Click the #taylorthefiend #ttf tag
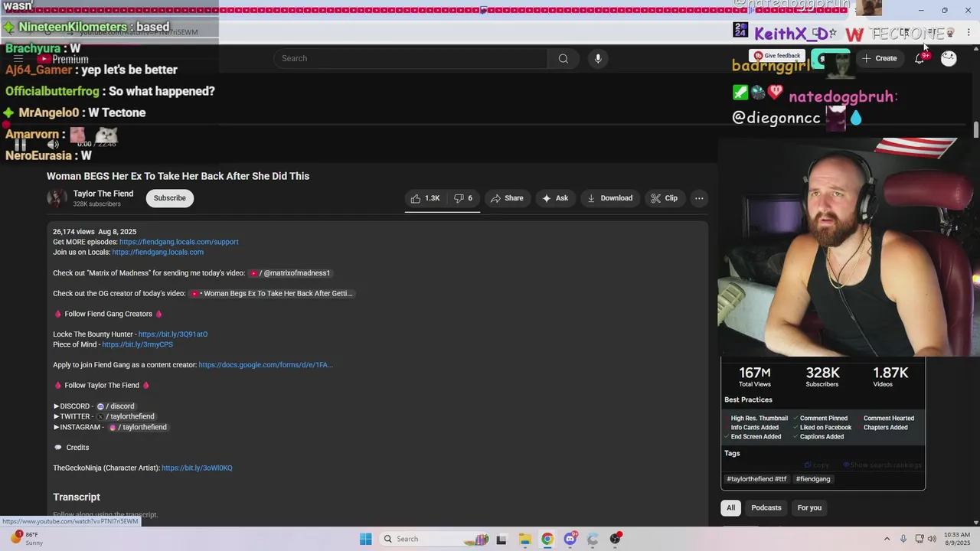The width and height of the screenshot is (980, 551). tap(756, 479)
